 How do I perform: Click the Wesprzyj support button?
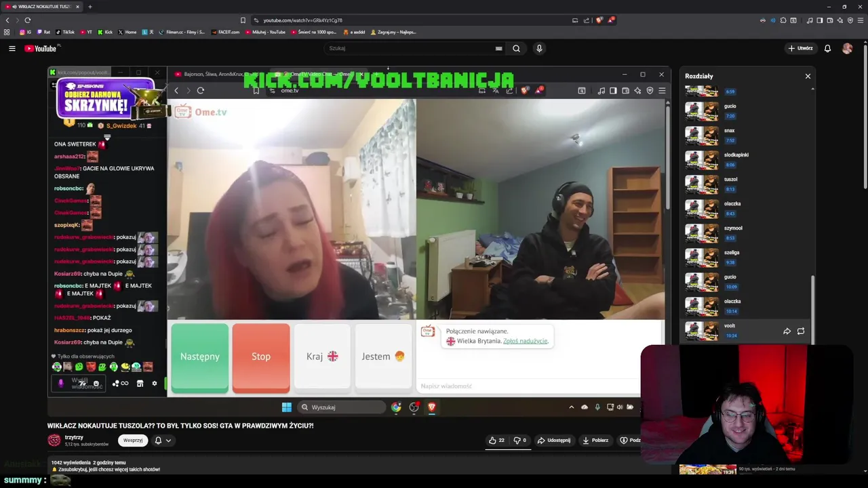[133, 441]
